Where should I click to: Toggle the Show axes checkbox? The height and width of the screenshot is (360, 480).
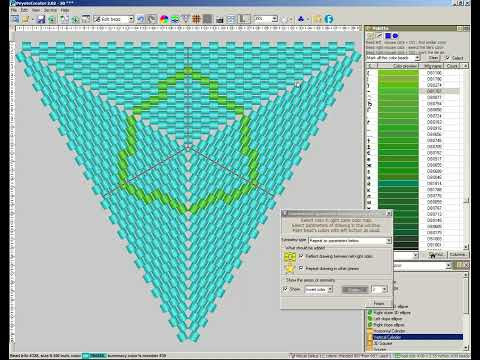(x=285, y=289)
